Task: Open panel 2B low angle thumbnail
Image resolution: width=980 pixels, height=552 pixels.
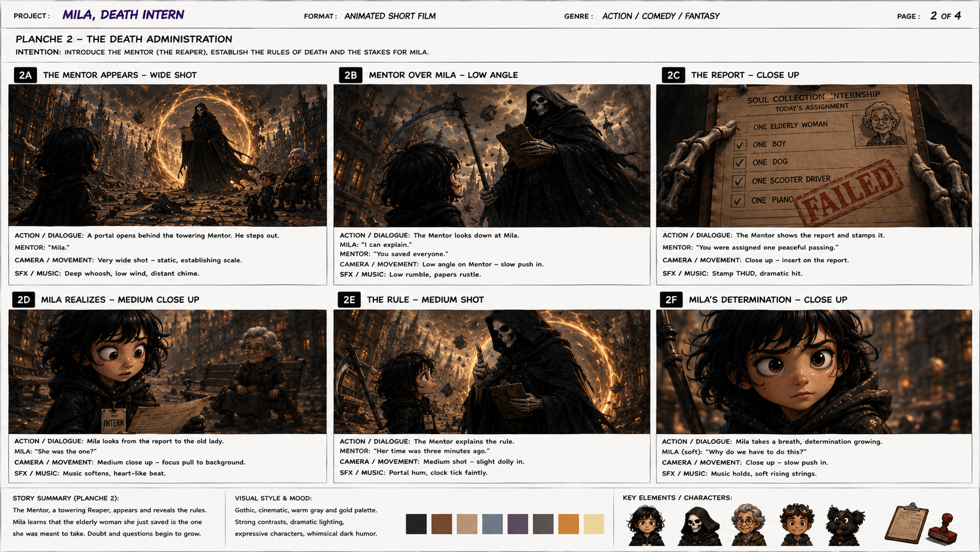Action: [492, 155]
